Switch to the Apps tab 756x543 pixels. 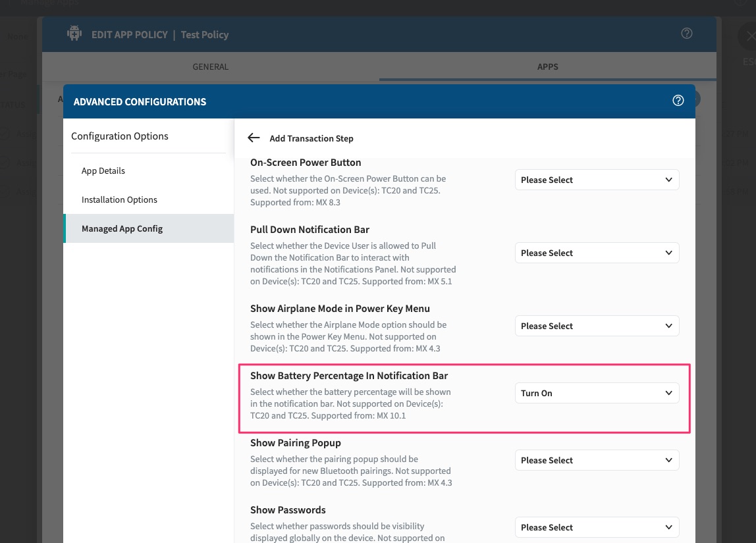(x=547, y=66)
